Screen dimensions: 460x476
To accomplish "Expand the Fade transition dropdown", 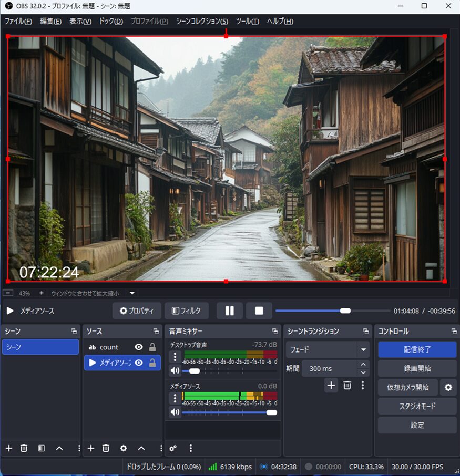I will coord(363,349).
